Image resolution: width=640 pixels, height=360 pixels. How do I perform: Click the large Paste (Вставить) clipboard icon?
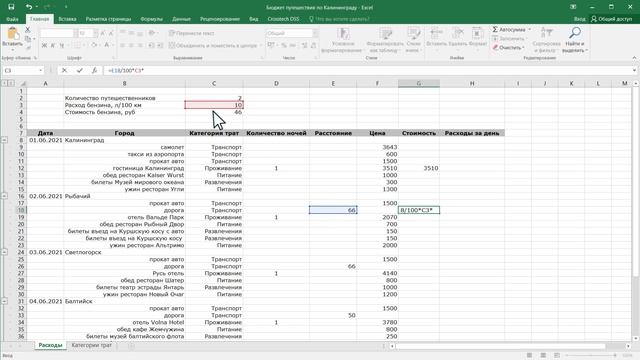(12, 34)
